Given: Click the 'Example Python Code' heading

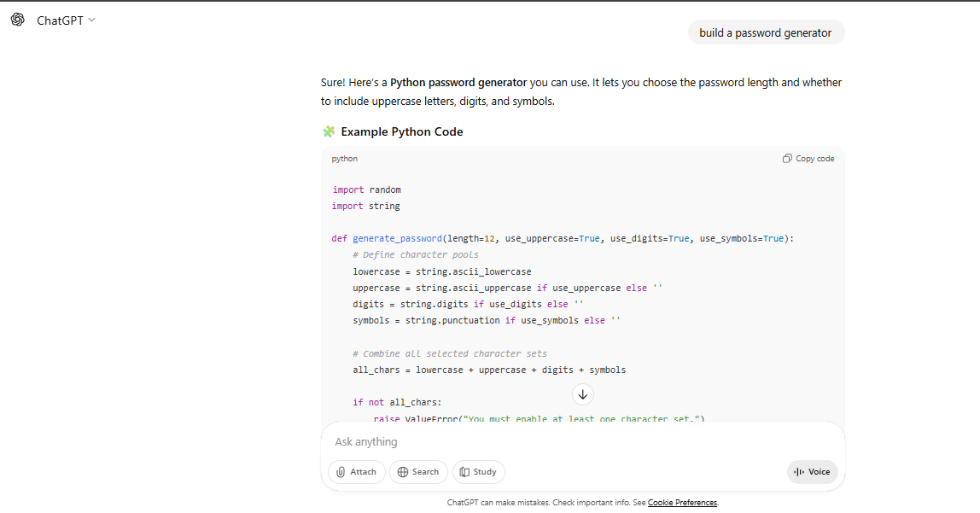Looking at the screenshot, I should [402, 131].
